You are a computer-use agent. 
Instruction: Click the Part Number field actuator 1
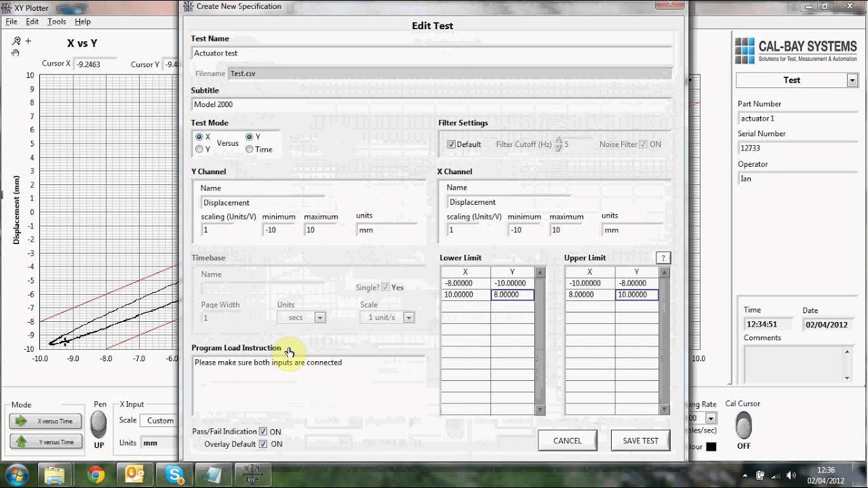click(797, 119)
